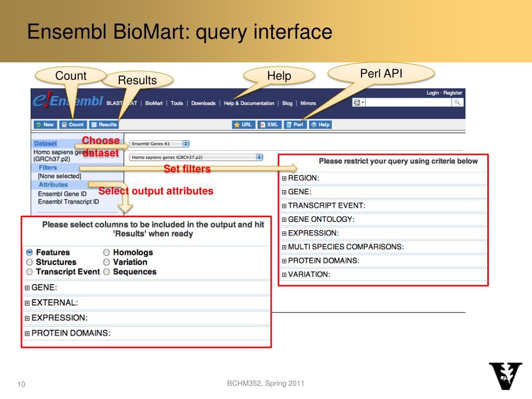
Task: Open the Mirrors menu item
Action: (x=308, y=103)
